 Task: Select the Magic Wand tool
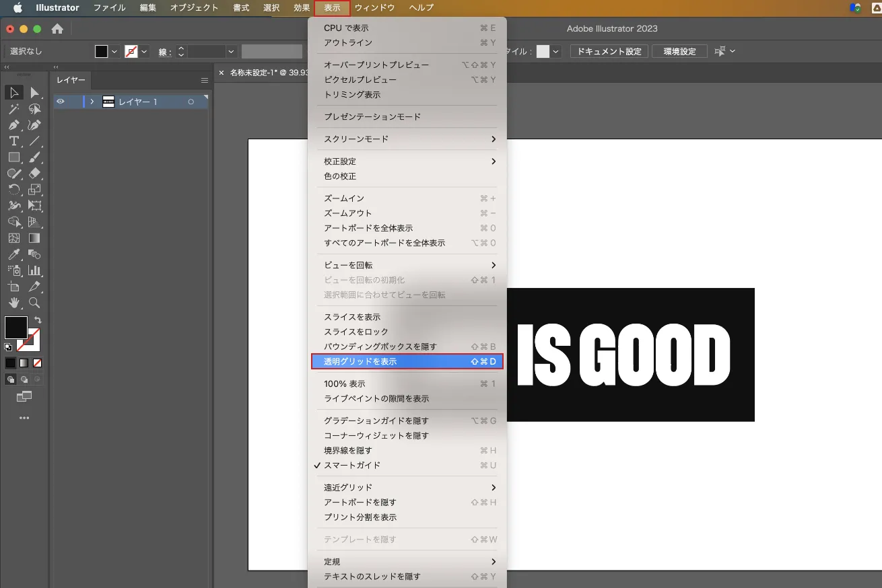pyautogui.click(x=13, y=109)
